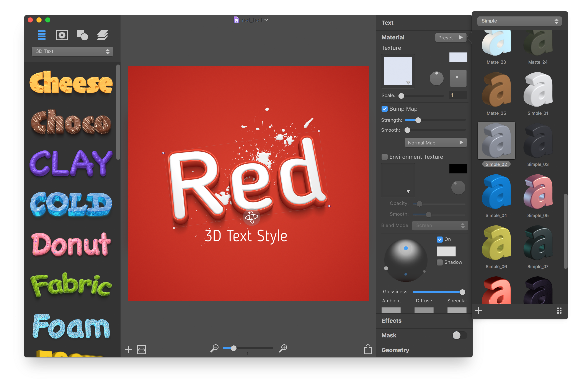Click the Preset button
The image size is (581, 392).
[x=450, y=38]
